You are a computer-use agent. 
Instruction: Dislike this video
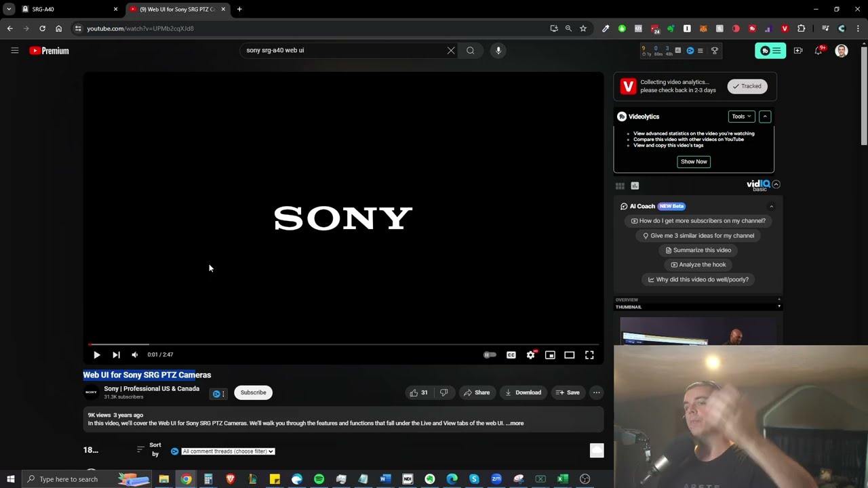(443, 392)
